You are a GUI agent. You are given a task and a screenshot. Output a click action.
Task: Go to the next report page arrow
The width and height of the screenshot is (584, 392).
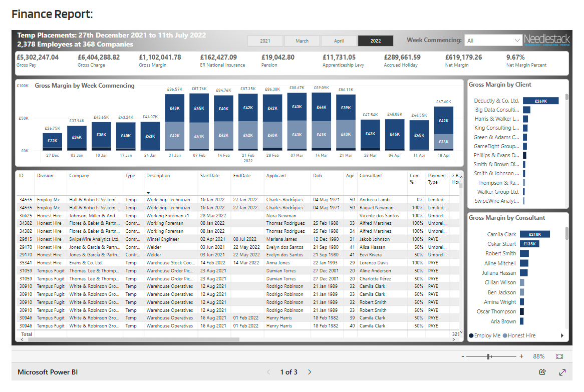310,372
